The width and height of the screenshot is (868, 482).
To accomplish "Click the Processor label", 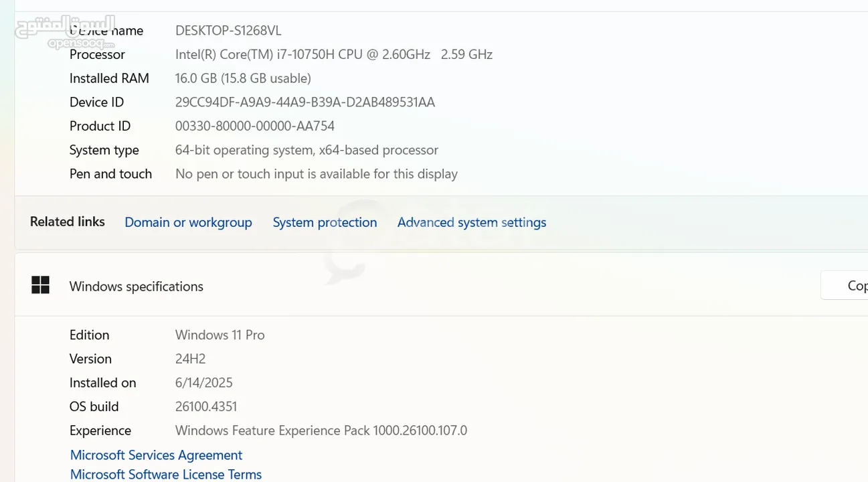I will click(x=97, y=55).
